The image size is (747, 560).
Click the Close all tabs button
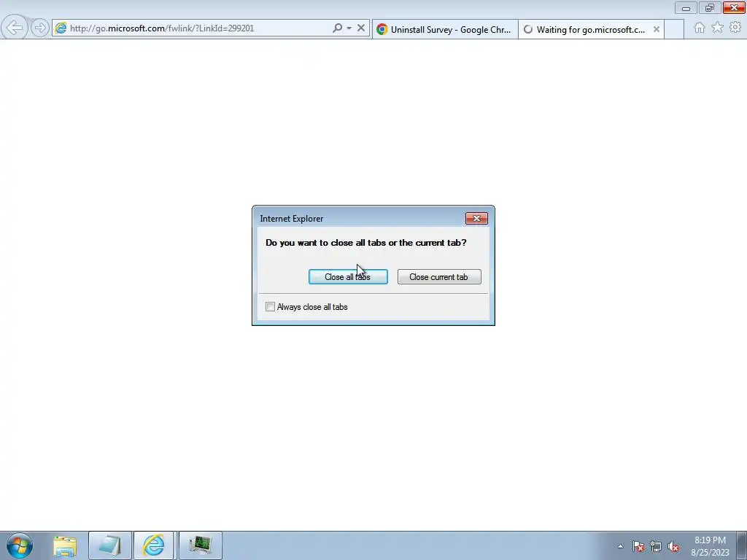point(348,276)
